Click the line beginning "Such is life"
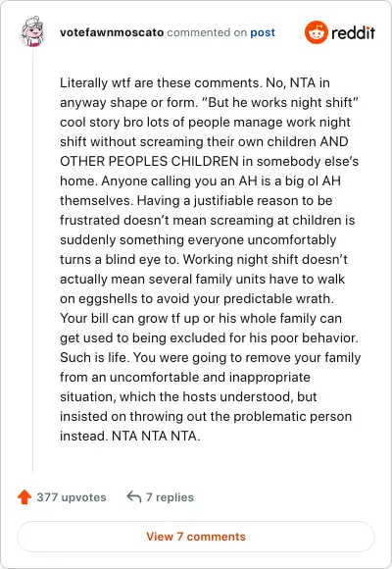 point(211,357)
